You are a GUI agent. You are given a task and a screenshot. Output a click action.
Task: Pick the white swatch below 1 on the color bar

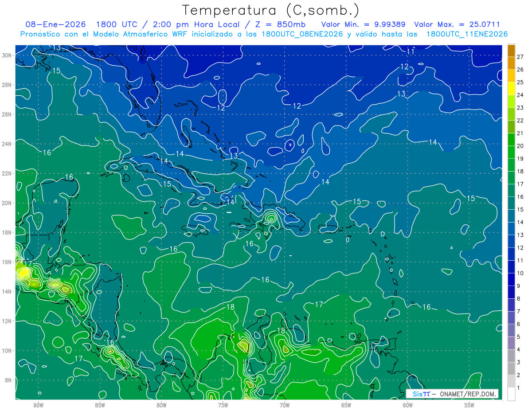click(511, 394)
